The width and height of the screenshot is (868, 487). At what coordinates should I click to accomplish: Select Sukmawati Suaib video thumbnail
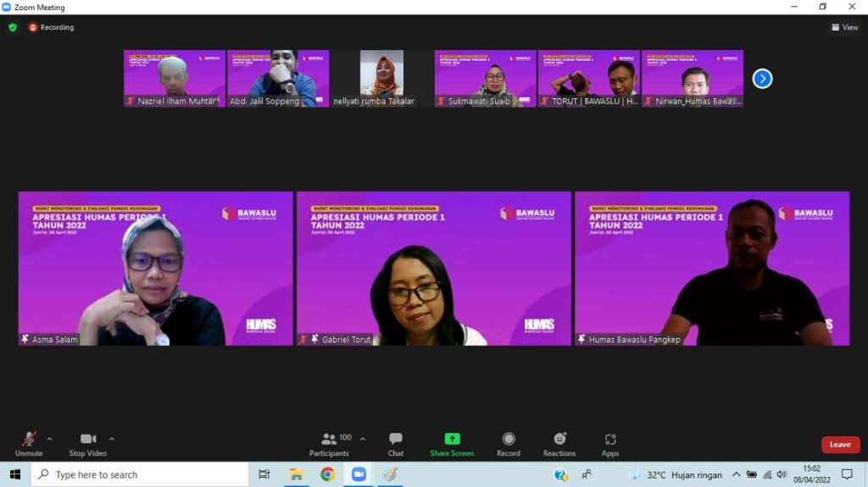pyautogui.click(x=485, y=79)
